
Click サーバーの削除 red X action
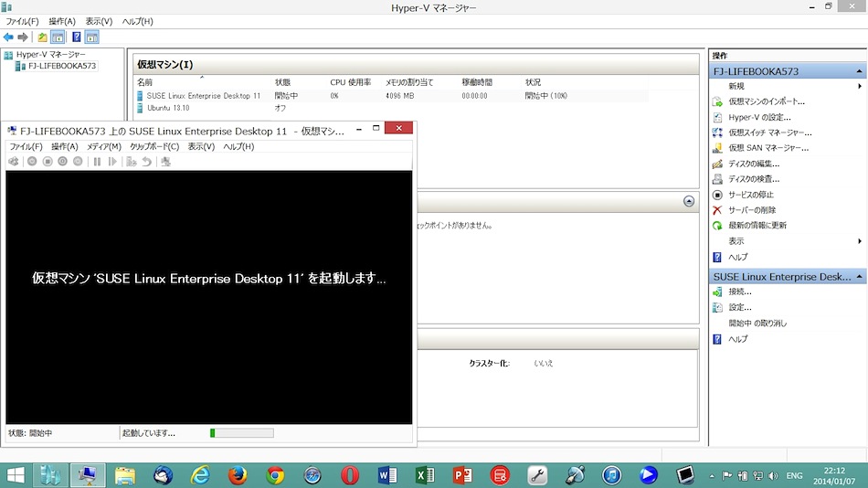pos(752,210)
